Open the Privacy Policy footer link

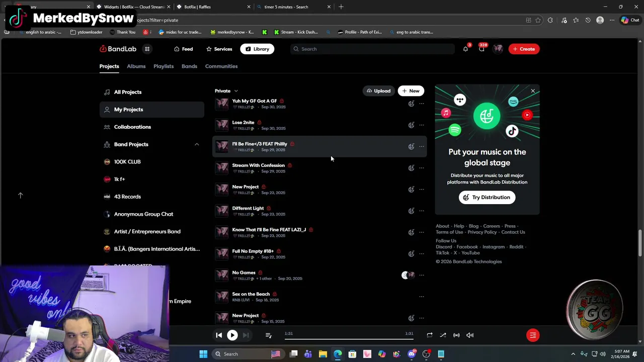(x=482, y=232)
